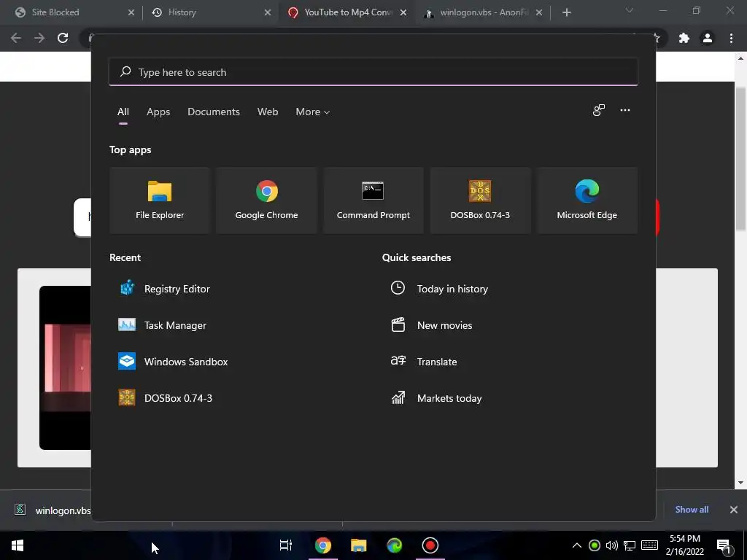Close the History tab
This screenshot has width=747, height=560.
[268, 12]
